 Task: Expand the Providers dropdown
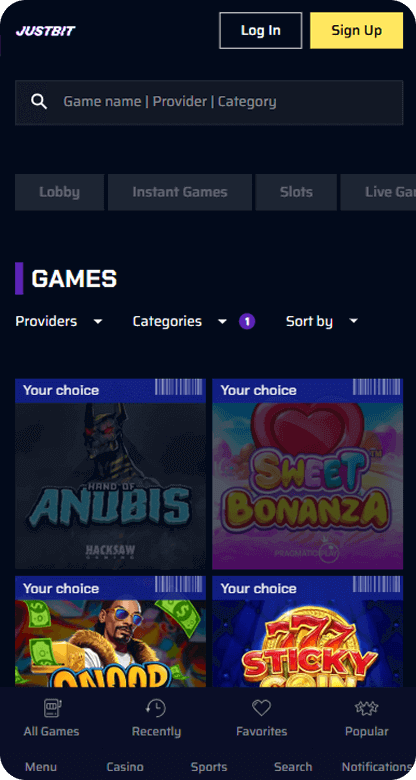point(59,321)
